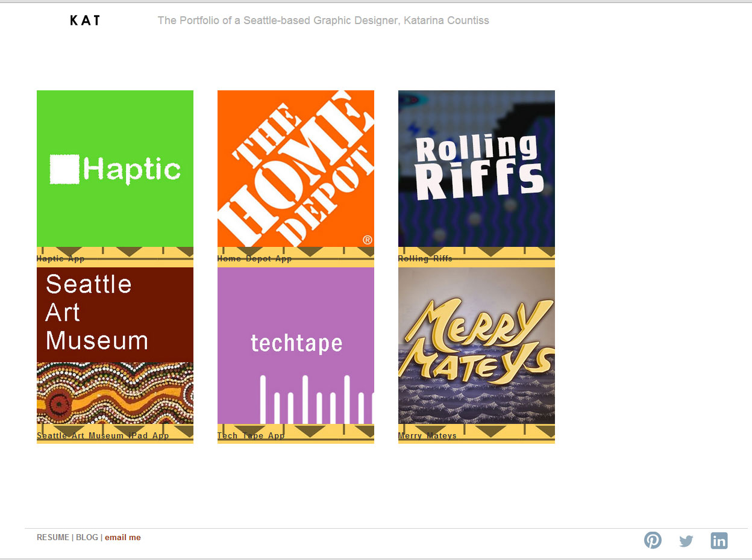Click the "Haptic App" caption link
752x560 pixels.
tap(61, 259)
